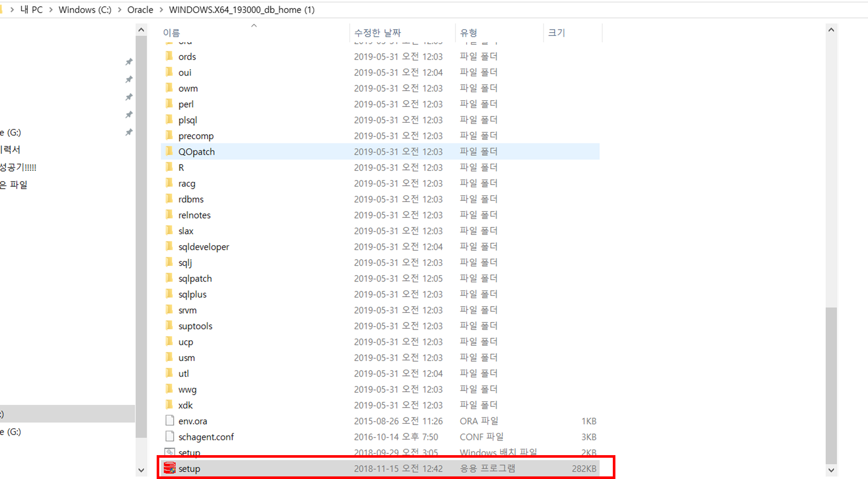Click the red Oracle setup application icon
868x479 pixels.
169,468
